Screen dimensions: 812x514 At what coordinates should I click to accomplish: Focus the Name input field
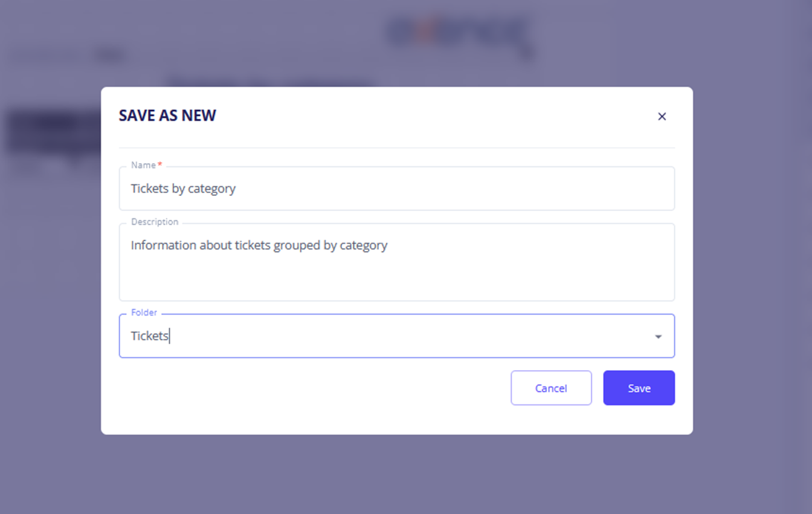tap(423, 189)
